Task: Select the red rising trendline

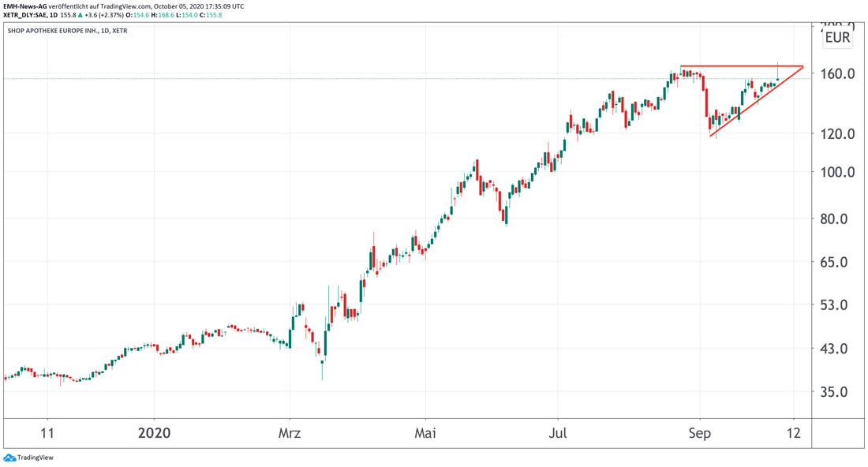Action: coord(754,103)
